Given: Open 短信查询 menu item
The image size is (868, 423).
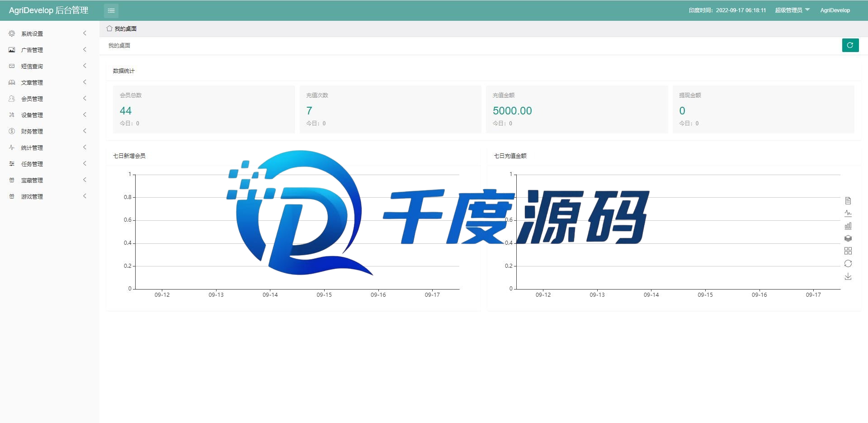Looking at the screenshot, I should pyautogui.click(x=50, y=66).
